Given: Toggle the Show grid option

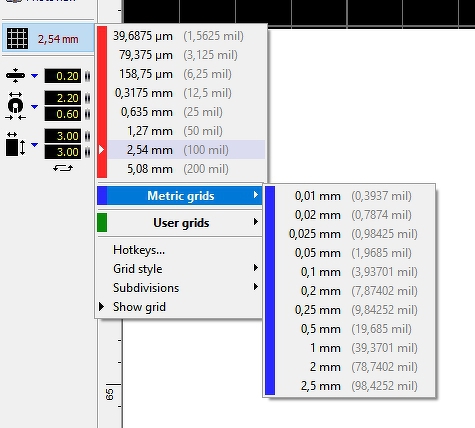Looking at the screenshot, I should pyautogui.click(x=180, y=307).
